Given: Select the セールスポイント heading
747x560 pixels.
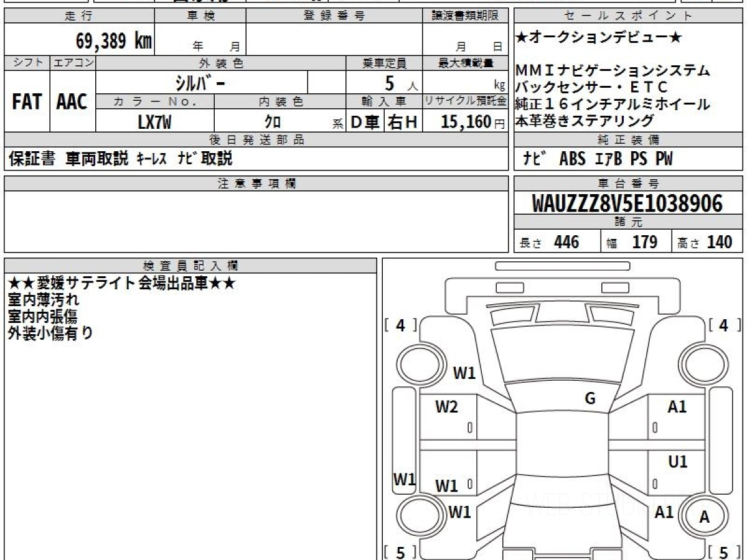Looking at the screenshot, I should 628,16.
